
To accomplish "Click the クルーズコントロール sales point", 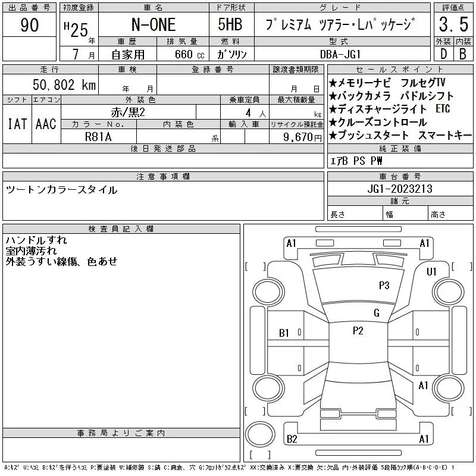I will pos(378,122).
